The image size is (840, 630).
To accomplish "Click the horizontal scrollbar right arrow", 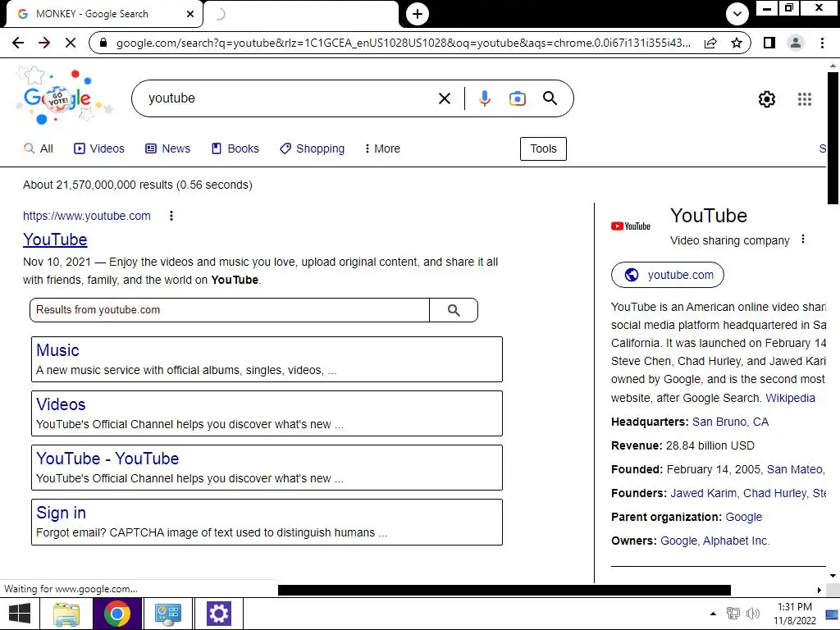I will point(819,590).
